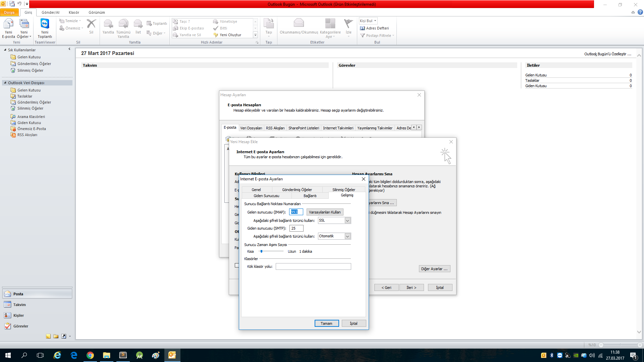Open the Dosya ribbon tab

coord(9,12)
